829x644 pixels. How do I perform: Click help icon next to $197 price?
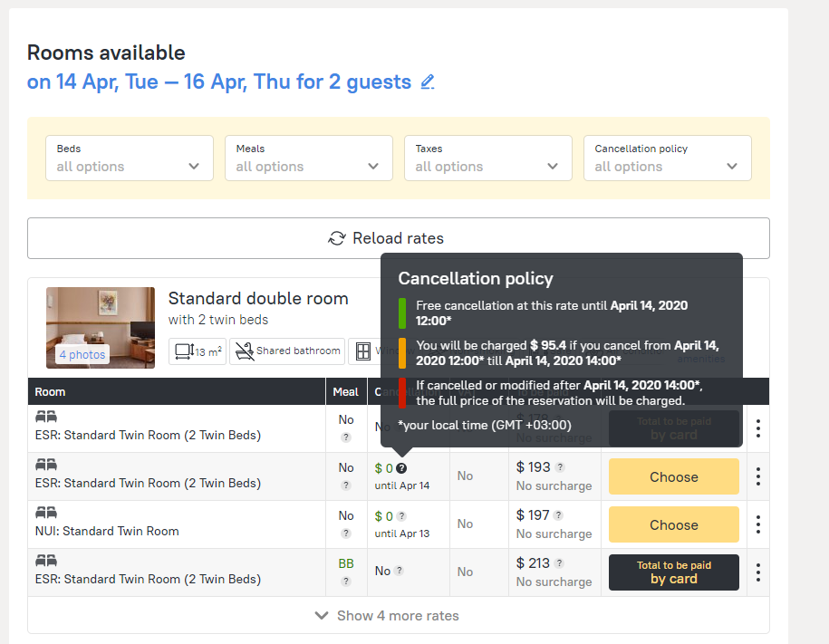click(559, 515)
